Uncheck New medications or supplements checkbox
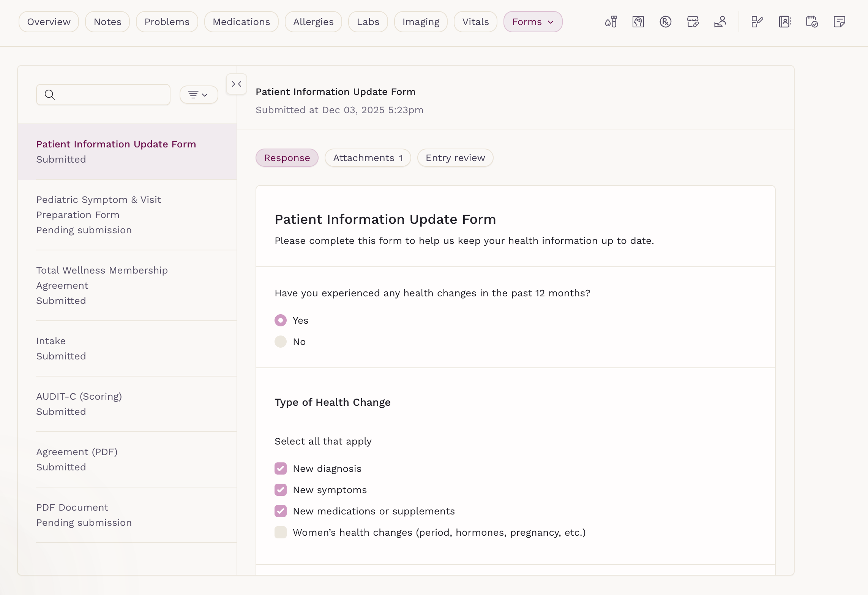The width and height of the screenshot is (868, 595). 281,511
